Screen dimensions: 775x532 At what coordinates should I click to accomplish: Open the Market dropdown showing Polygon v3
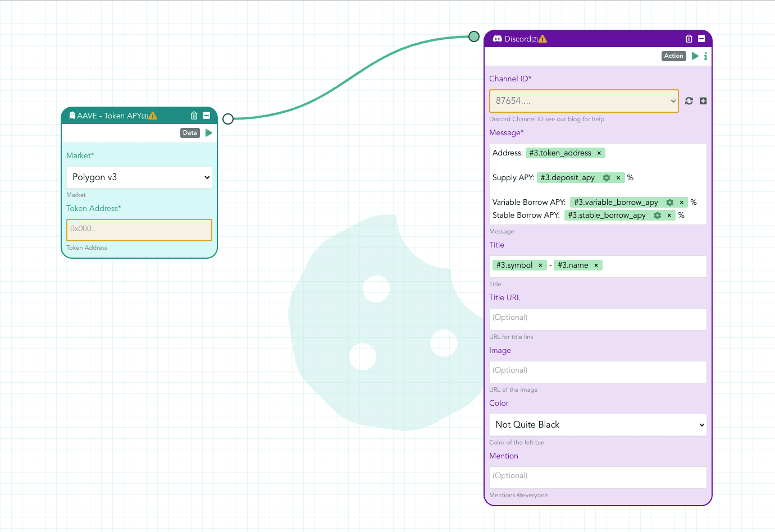click(x=139, y=177)
